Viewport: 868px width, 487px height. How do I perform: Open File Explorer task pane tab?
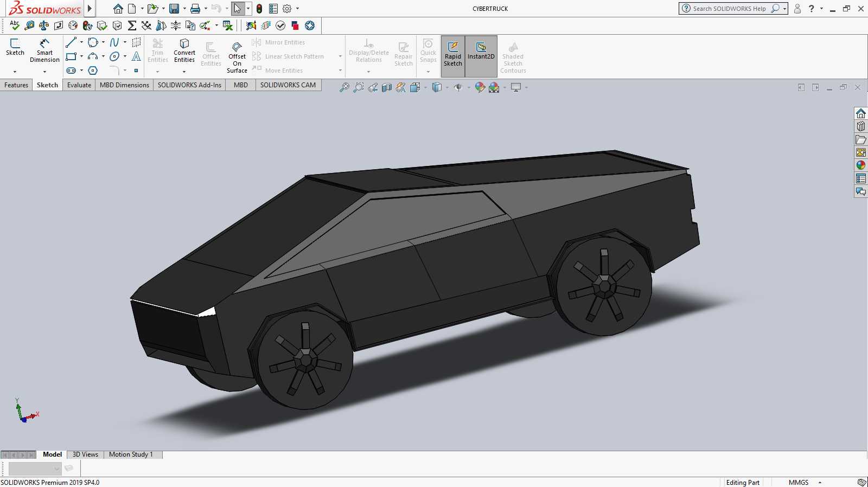coord(861,139)
